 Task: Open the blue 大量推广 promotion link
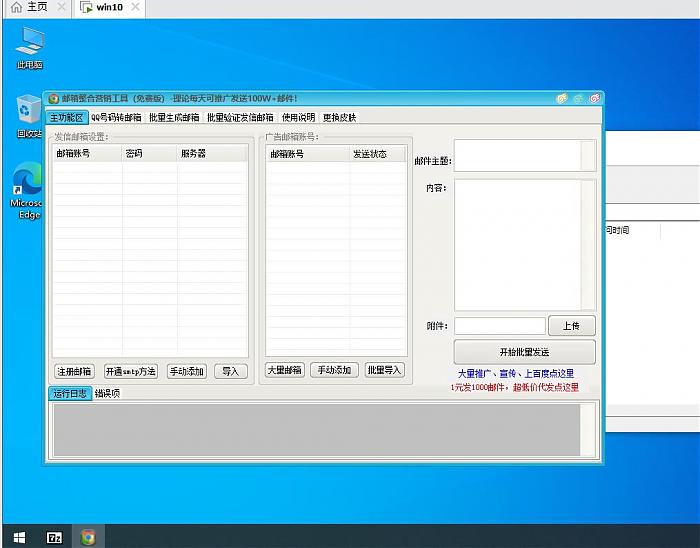pos(515,374)
